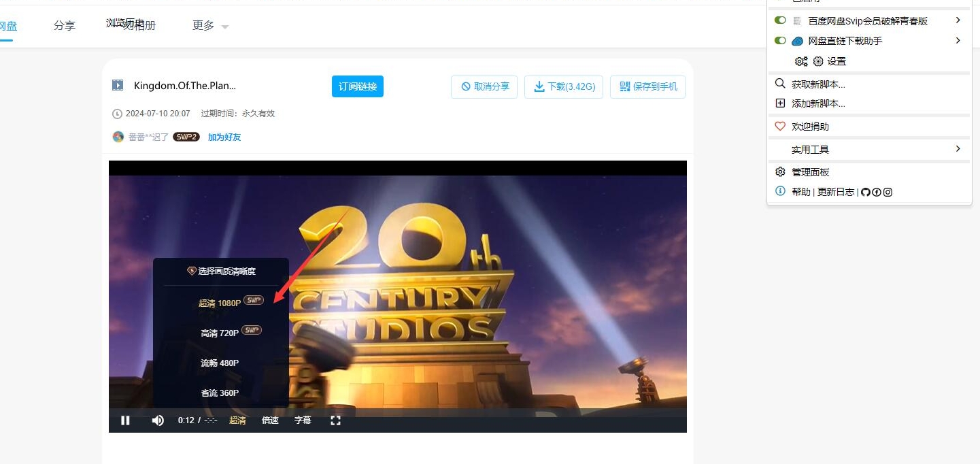Screen dimensions: 980x464
Task: Open the GitHub icon link in the script menu
Action: (x=866, y=192)
